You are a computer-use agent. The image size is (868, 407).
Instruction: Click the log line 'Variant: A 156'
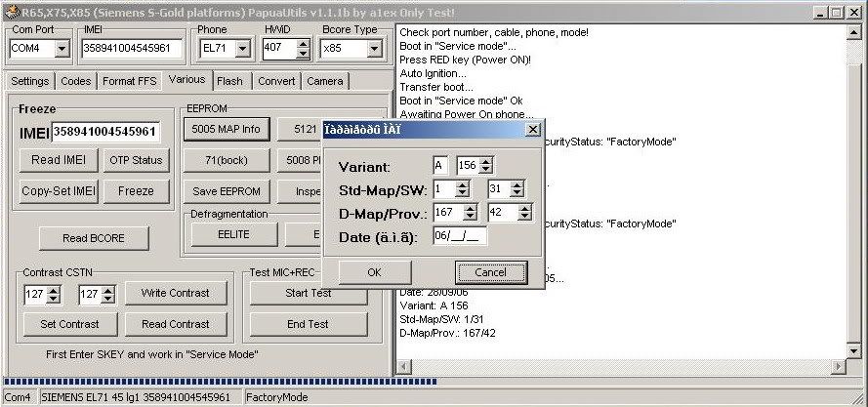434,305
